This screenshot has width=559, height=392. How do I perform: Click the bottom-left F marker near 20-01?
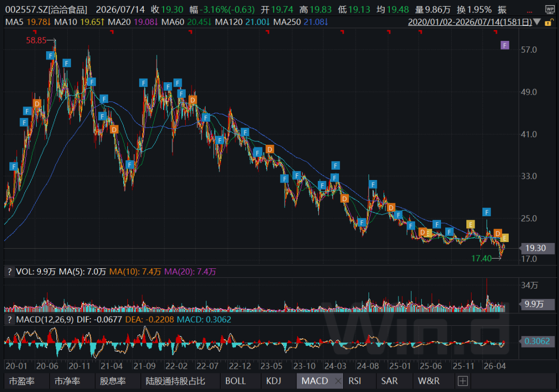click(13, 167)
